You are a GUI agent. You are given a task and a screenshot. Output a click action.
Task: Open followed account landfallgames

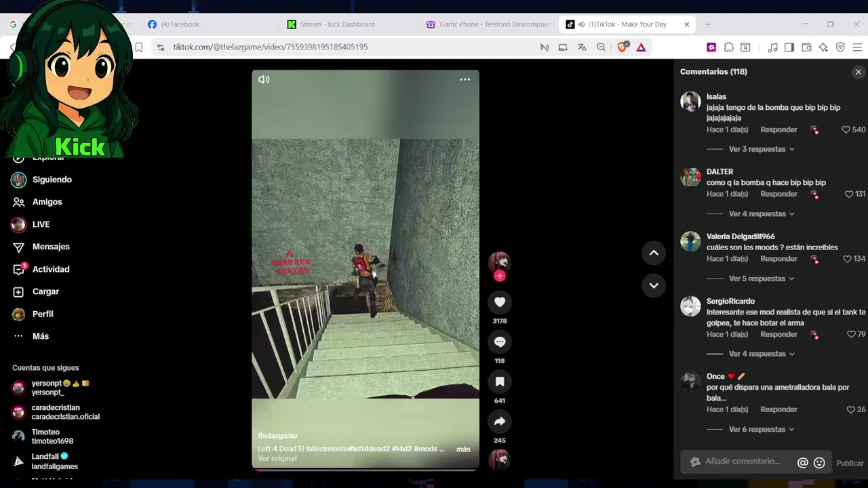click(45, 462)
